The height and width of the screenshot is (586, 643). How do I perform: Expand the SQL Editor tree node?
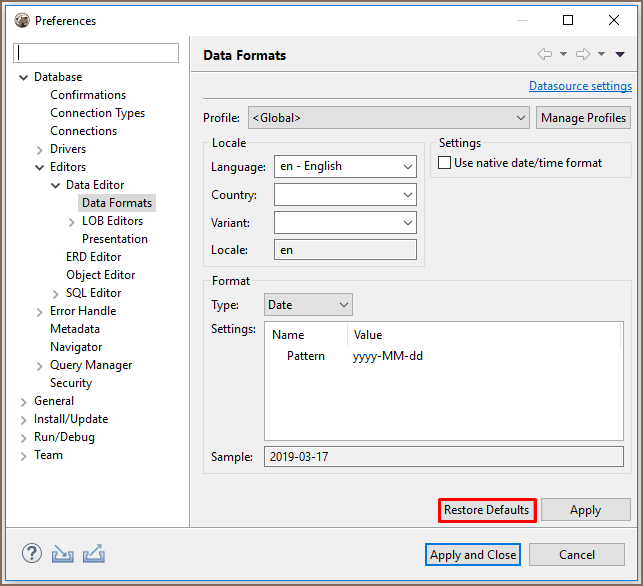coord(56,293)
